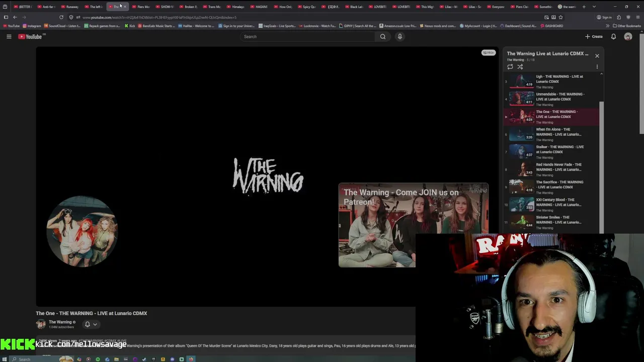Image resolution: width=644 pixels, height=362 pixels.
Task: Open the tab list dropdown arrow
Action: click(x=594, y=7)
